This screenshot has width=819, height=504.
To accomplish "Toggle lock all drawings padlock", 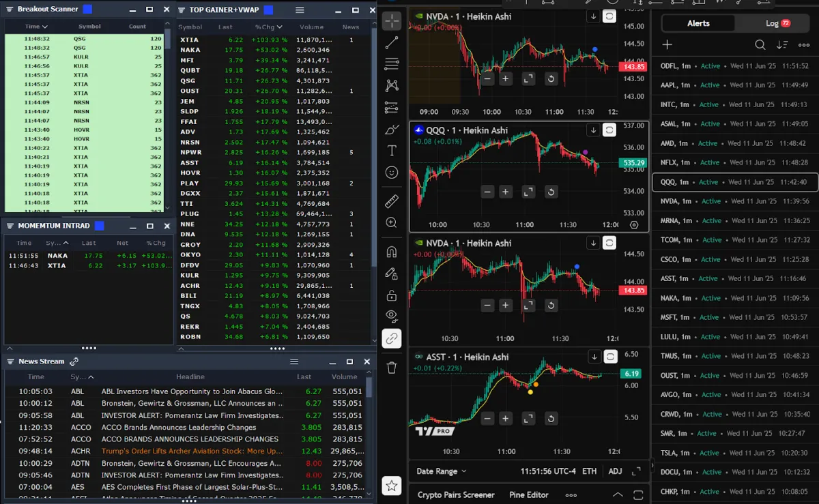I will pos(392,295).
